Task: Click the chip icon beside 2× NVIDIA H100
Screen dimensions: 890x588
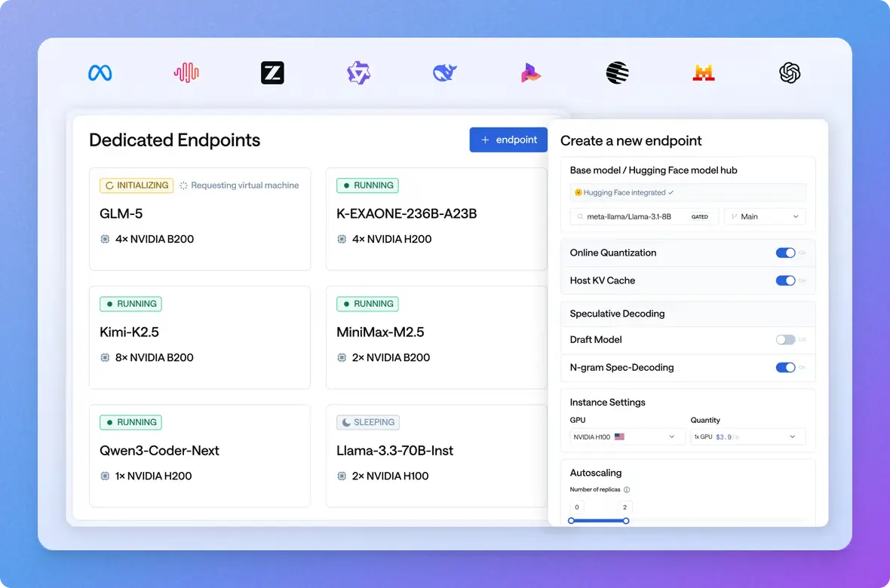Action: point(342,476)
